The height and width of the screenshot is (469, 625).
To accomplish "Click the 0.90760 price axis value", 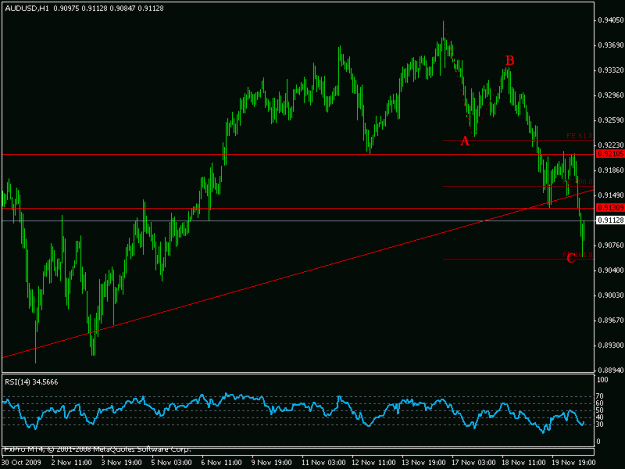I will pos(611,245).
